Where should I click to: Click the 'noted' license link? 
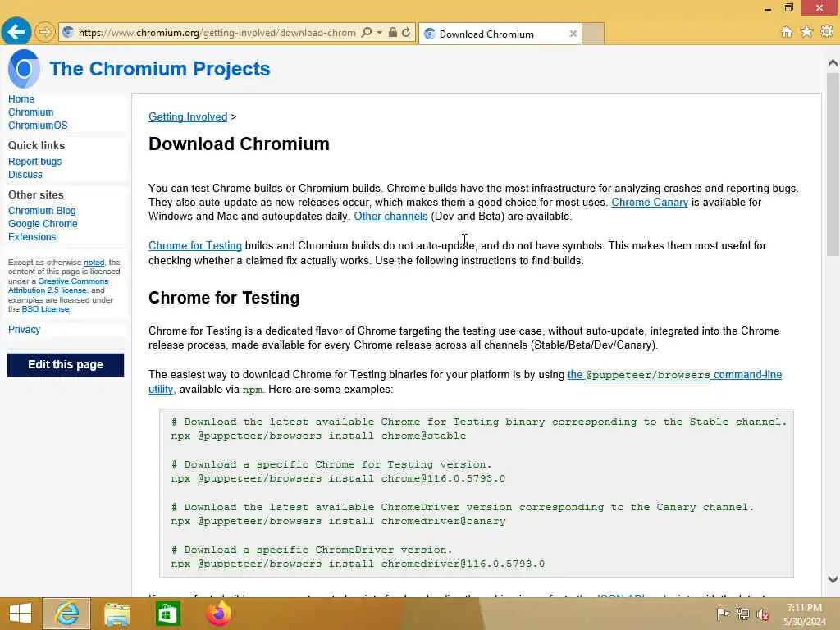point(94,262)
